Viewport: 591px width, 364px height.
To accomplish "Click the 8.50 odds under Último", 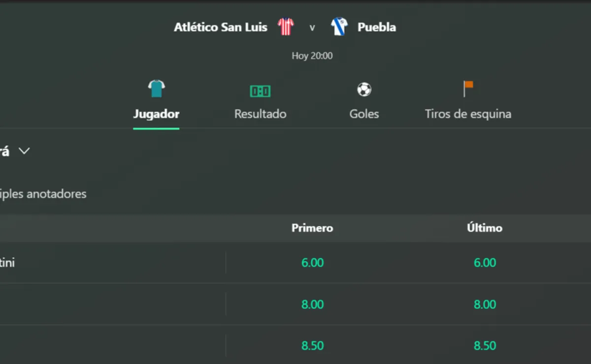I will click(x=485, y=345).
